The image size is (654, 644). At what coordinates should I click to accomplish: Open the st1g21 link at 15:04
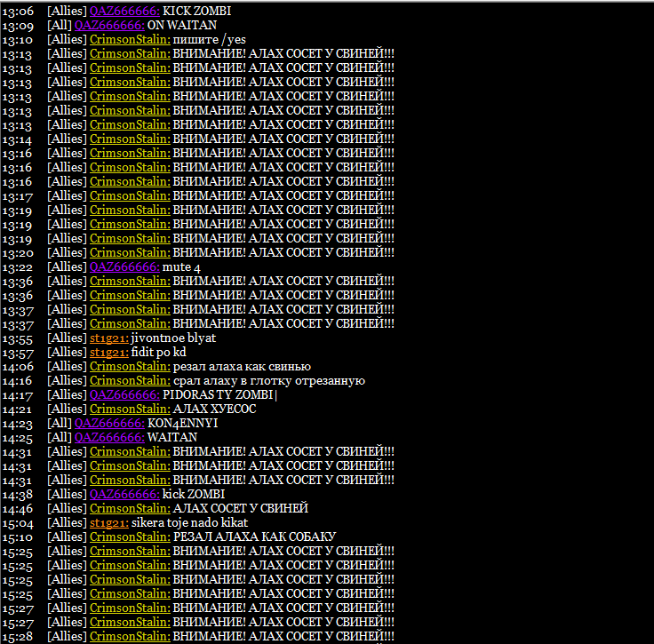[x=109, y=522]
